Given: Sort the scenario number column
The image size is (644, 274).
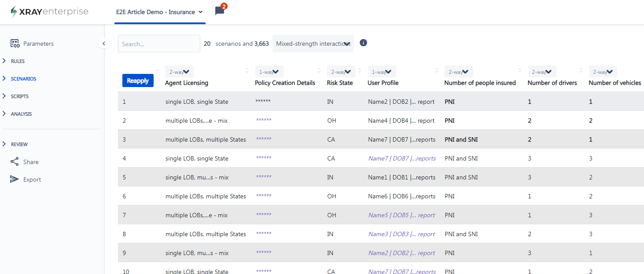Looking at the screenshot, I should coord(158,71).
